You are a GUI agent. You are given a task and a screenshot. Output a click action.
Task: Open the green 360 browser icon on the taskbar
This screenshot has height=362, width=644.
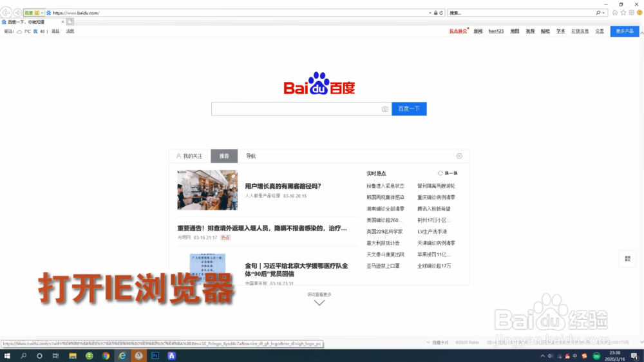[x=89, y=356]
